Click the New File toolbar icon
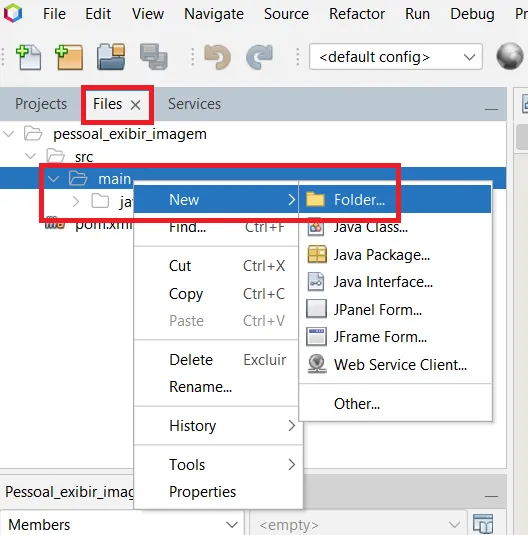Screen dimensions: 528x535 tap(29, 57)
